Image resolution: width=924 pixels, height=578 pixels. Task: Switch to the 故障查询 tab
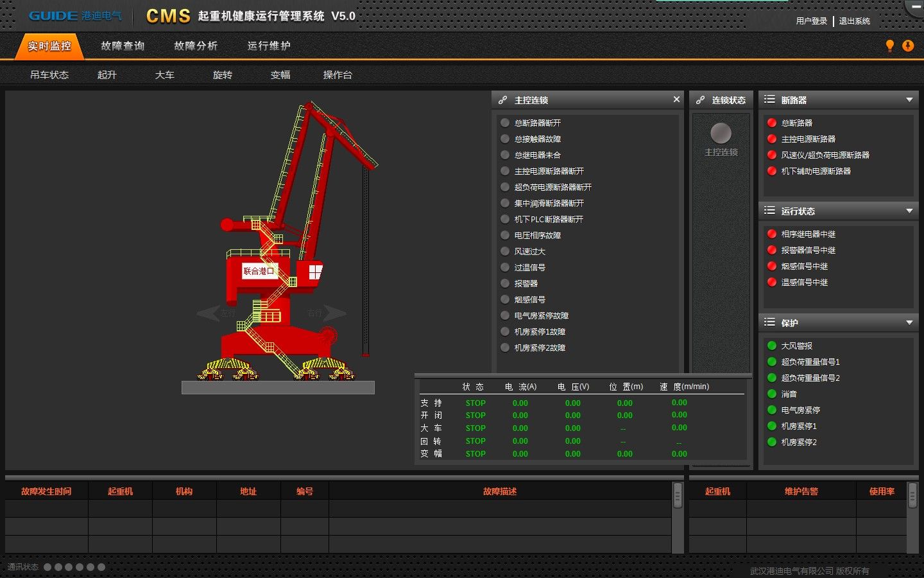point(123,46)
